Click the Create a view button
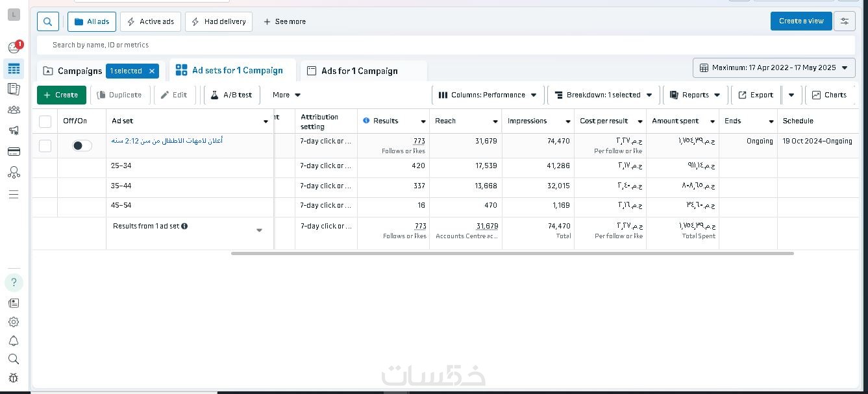 tap(801, 21)
